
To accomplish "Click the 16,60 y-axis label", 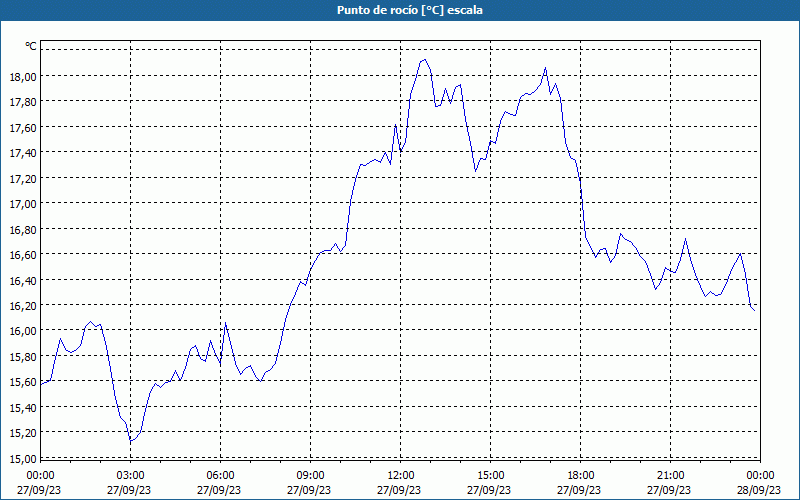I will [23, 255].
